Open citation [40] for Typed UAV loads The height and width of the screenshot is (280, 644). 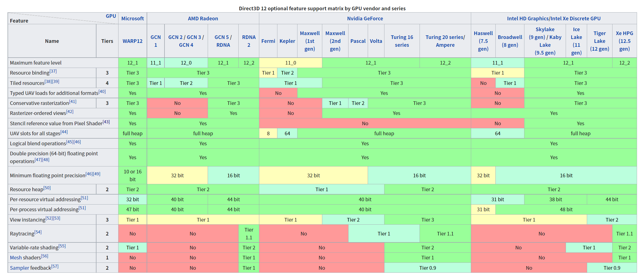click(102, 91)
